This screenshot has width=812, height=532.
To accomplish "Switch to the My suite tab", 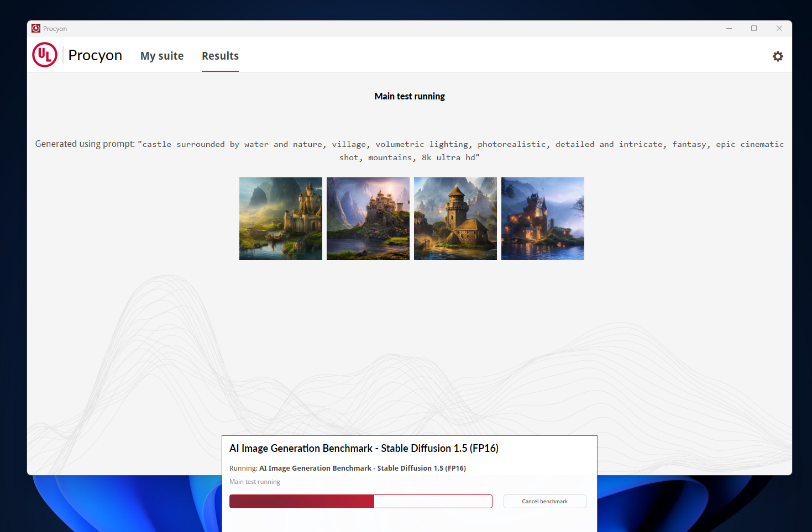I will pyautogui.click(x=162, y=56).
